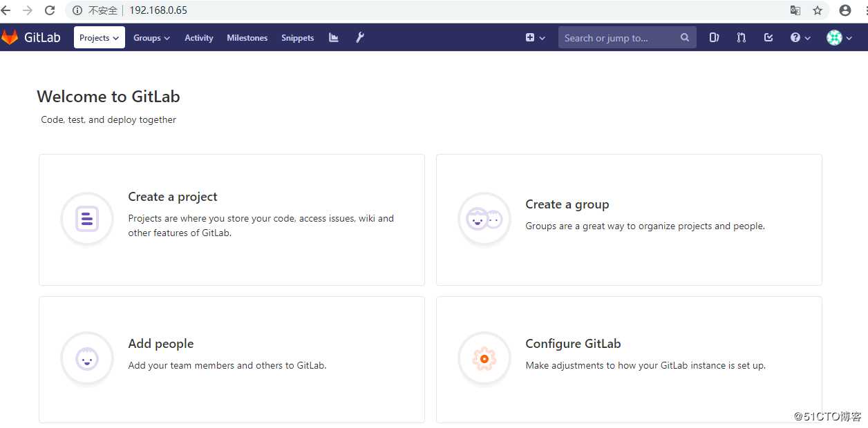
Task: Open the Issues icon in navbar
Action: tap(714, 37)
